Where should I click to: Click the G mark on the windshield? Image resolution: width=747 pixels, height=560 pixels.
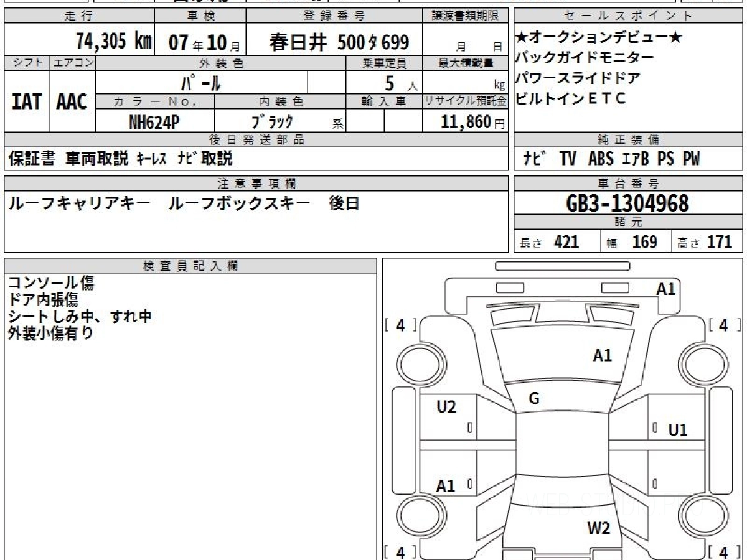tap(534, 399)
